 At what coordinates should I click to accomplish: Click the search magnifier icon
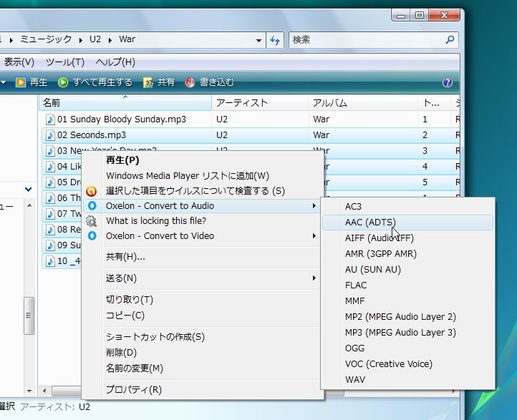click(x=450, y=40)
